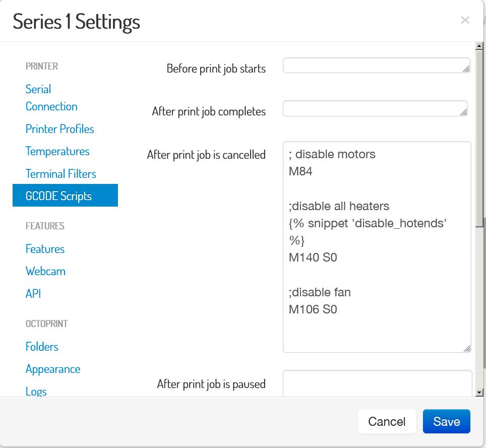The image size is (486, 448).
Task: Save the settings
Action: click(x=446, y=421)
